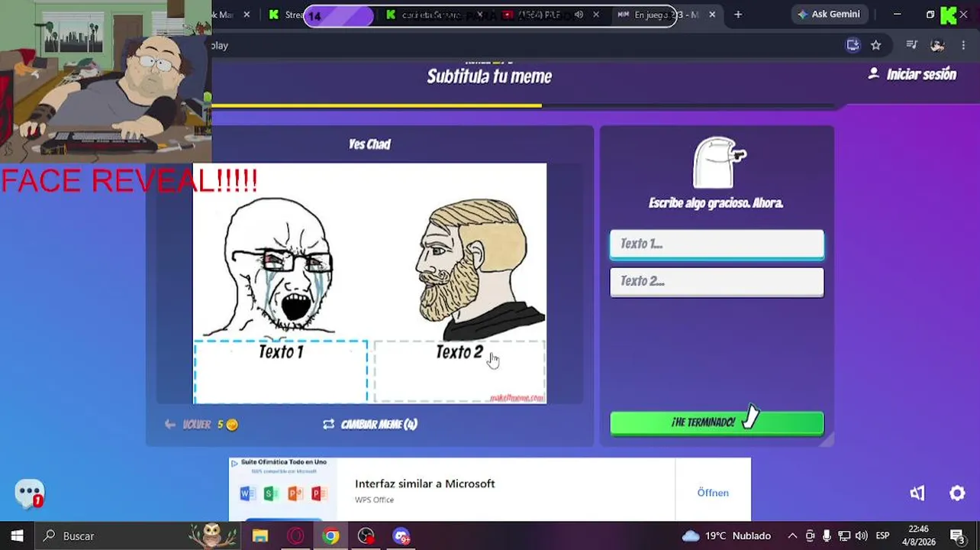Open the chat bubble with notification badge
Viewport: 980px width, 550px height.
click(30, 493)
